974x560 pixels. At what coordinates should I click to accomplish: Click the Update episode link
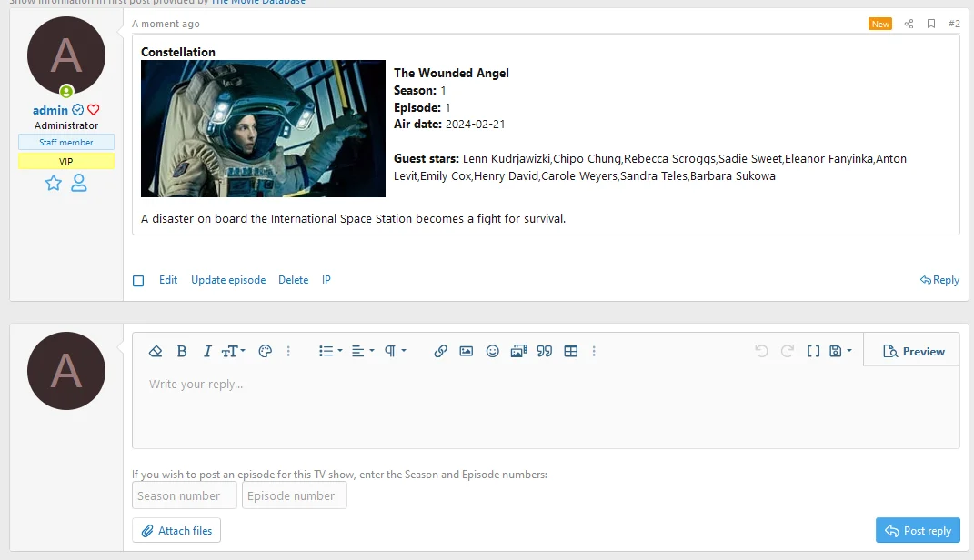228,280
